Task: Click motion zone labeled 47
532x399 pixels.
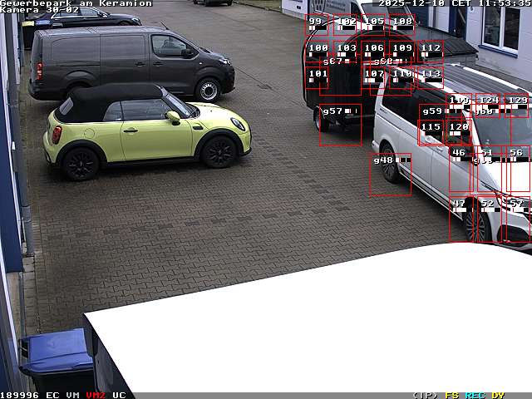Action: 460,219
